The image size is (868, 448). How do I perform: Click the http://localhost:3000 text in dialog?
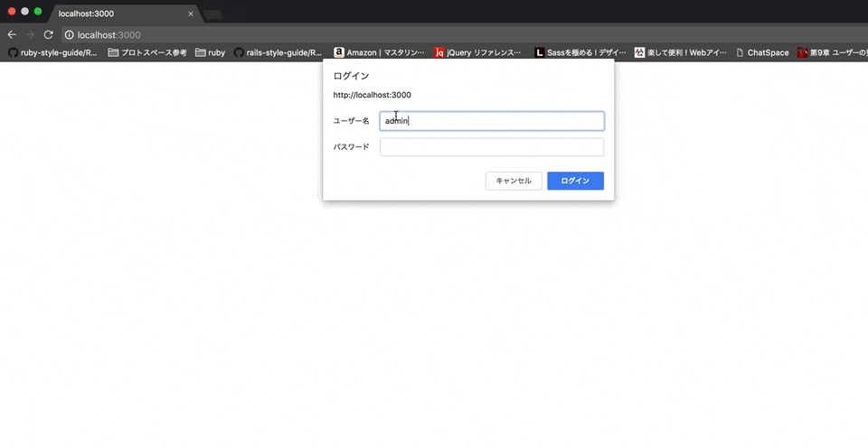[372, 95]
